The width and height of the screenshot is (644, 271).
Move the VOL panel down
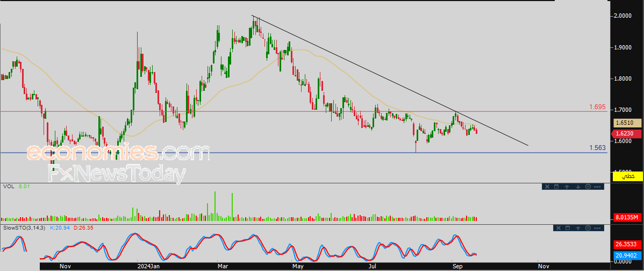click(x=577, y=187)
